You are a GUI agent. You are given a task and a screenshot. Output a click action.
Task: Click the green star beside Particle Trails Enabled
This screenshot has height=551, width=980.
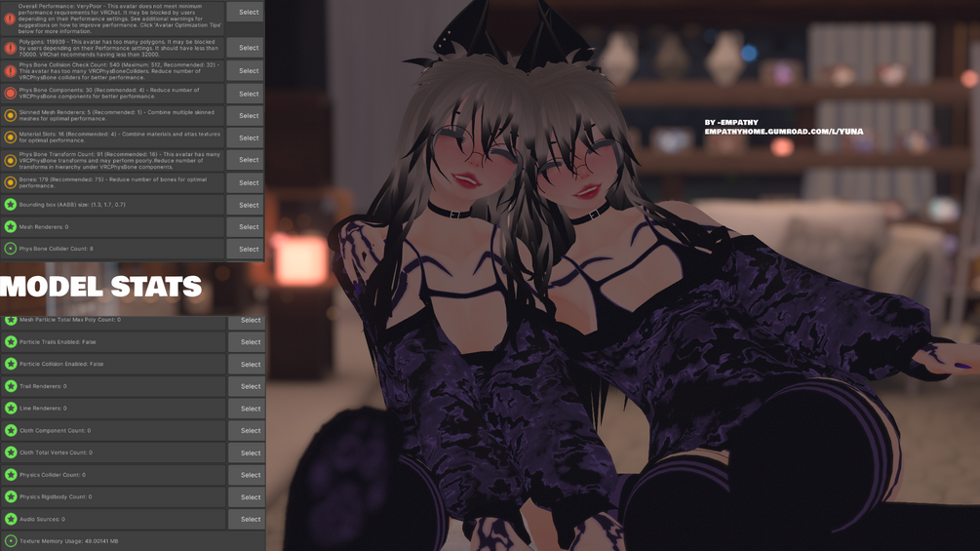[x=11, y=341]
